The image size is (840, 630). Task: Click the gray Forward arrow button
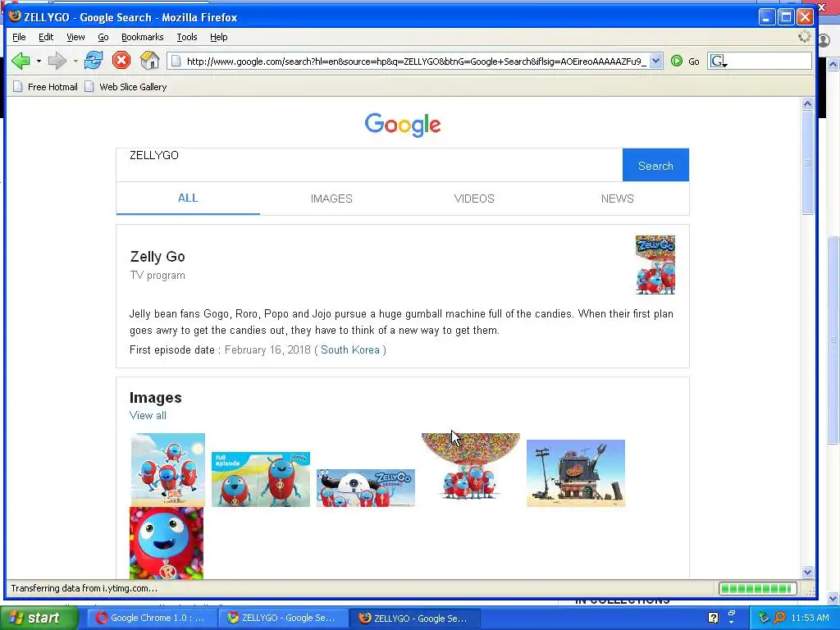click(57, 61)
